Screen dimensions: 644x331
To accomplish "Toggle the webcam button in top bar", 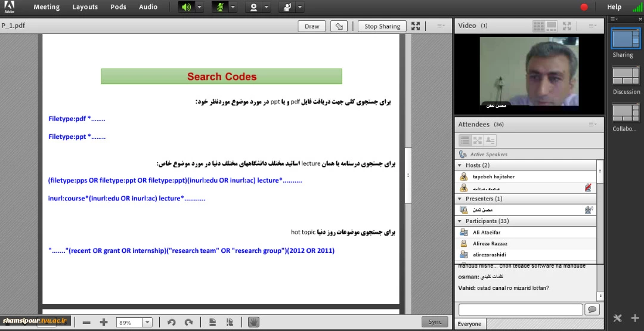I will (253, 7).
